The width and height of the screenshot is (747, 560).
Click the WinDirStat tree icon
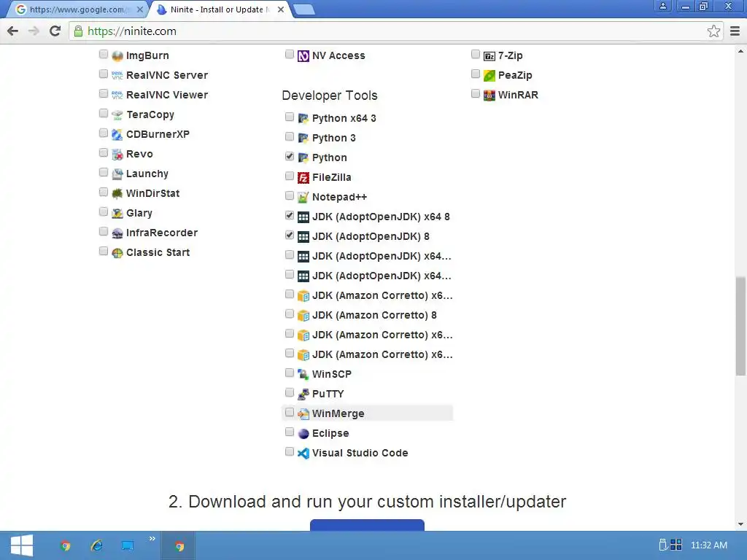117,194
